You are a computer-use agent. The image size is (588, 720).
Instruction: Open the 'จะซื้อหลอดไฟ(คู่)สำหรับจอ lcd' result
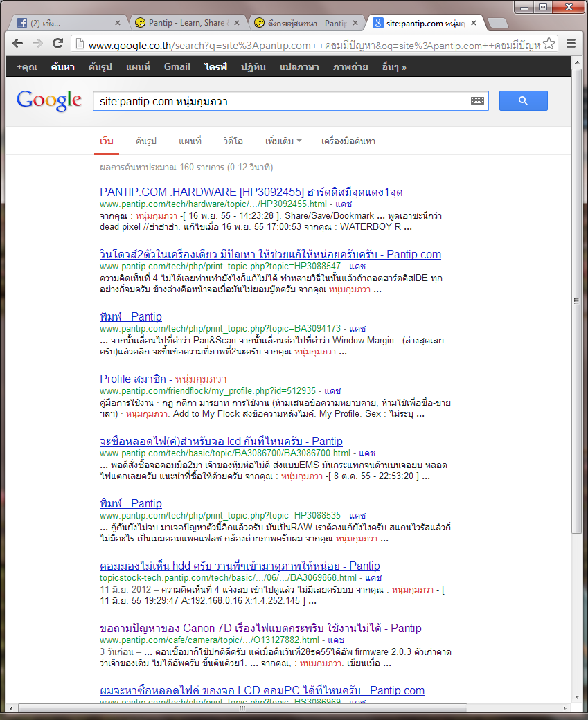[x=221, y=441]
